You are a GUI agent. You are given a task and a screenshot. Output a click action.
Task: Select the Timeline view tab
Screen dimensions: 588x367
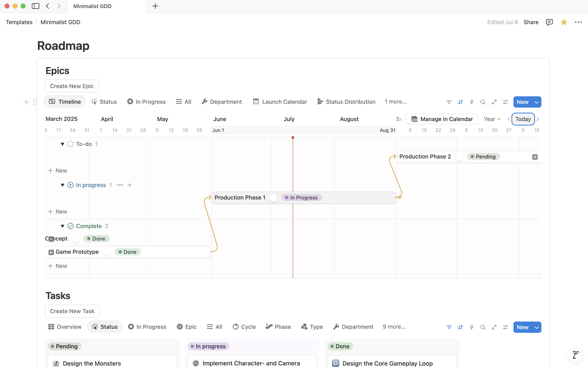[x=64, y=102]
